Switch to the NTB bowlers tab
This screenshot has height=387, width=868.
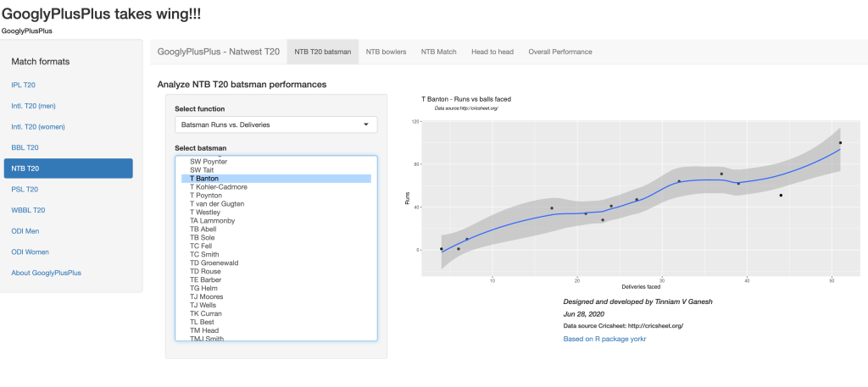pos(386,52)
